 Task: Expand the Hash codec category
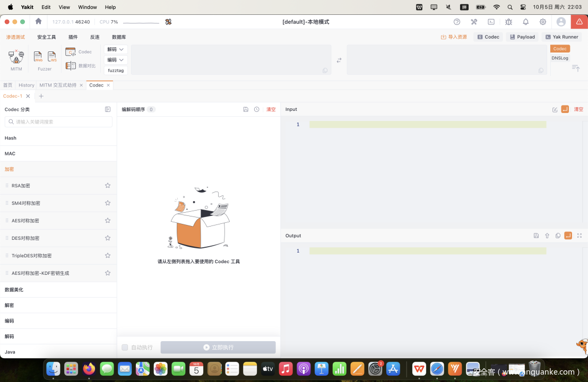11,138
